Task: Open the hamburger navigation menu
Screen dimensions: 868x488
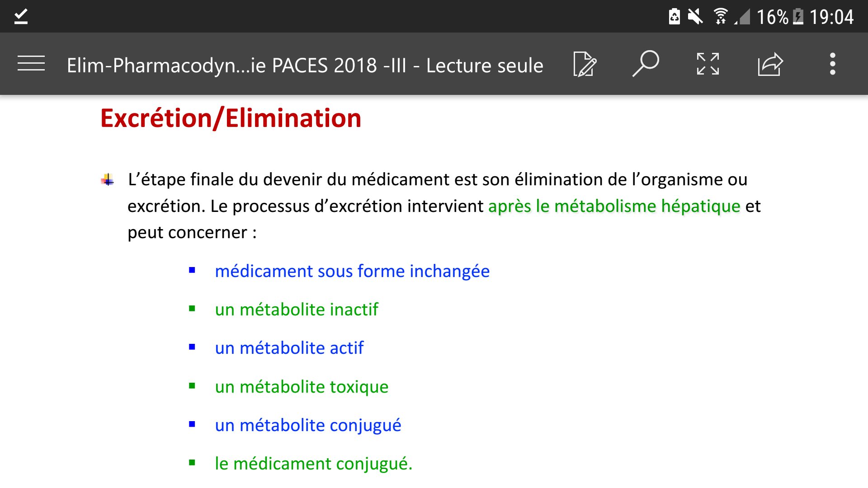Action: (31, 64)
